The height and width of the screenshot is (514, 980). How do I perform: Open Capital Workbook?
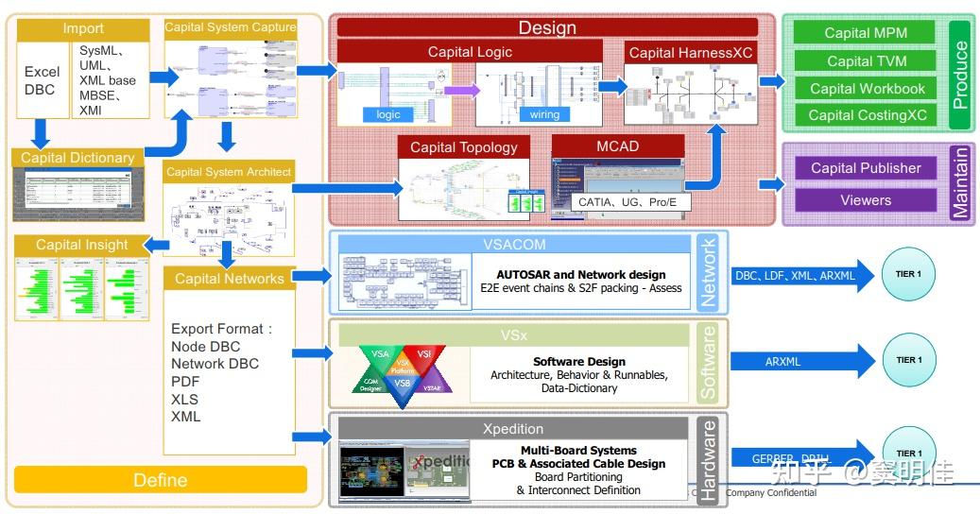[865, 88]
